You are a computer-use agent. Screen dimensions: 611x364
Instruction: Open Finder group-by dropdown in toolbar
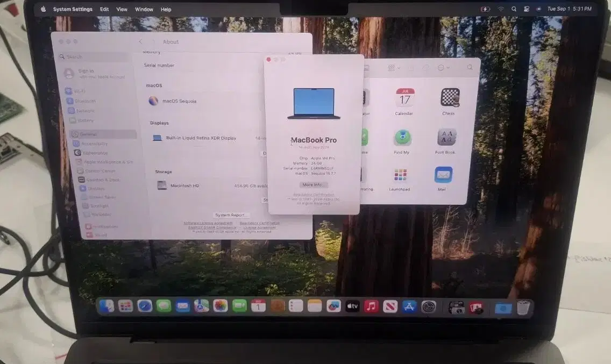point(394,68)
